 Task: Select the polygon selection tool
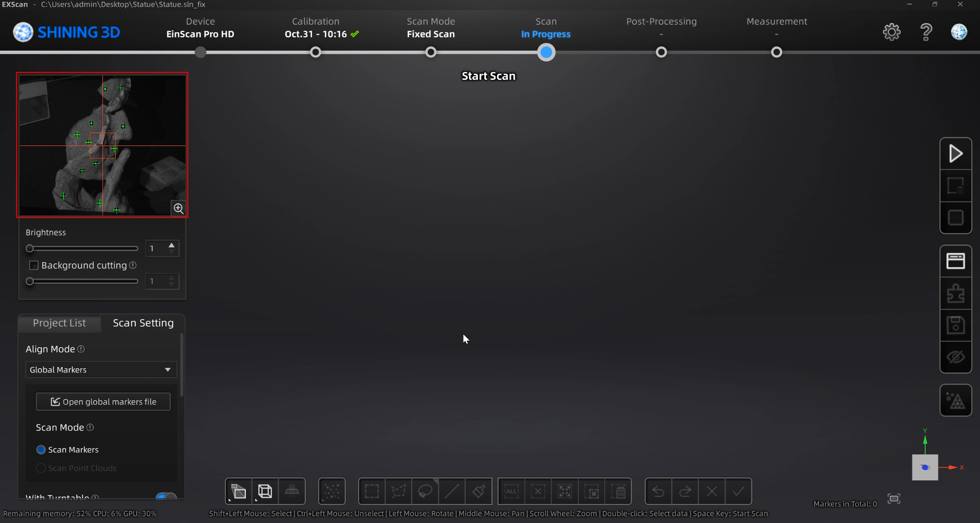tap(399, 491)
